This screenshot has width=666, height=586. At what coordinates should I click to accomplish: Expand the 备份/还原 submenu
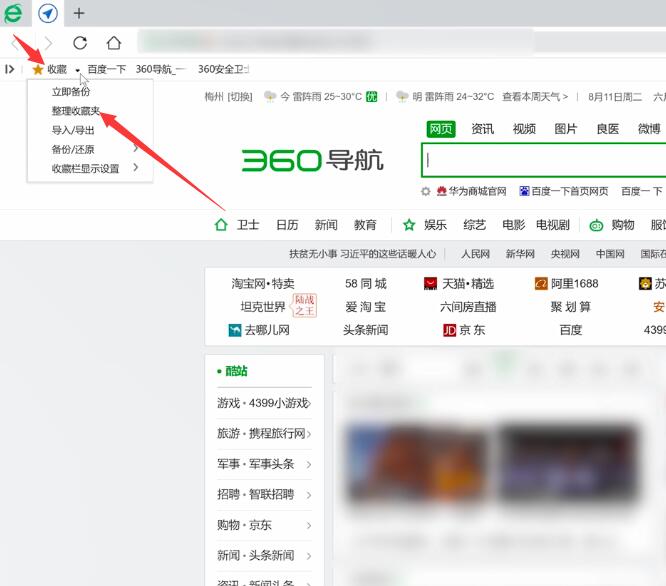90,149
